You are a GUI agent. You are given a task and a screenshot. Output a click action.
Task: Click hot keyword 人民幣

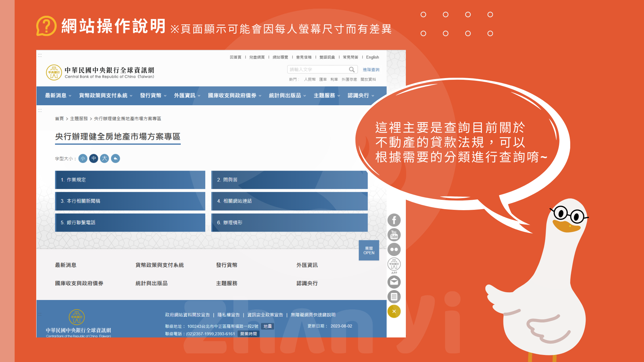[x=310, y=79]
